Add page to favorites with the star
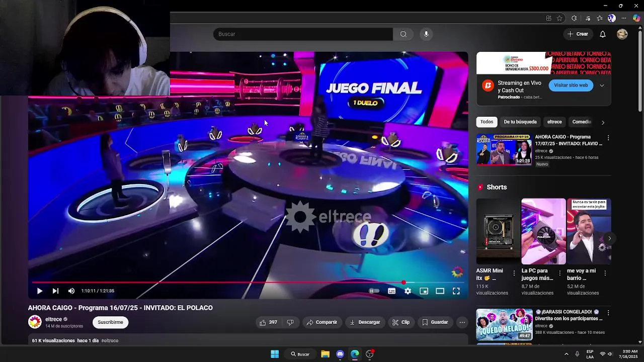This screenshot has width=644, height=362. coord(559,18)
